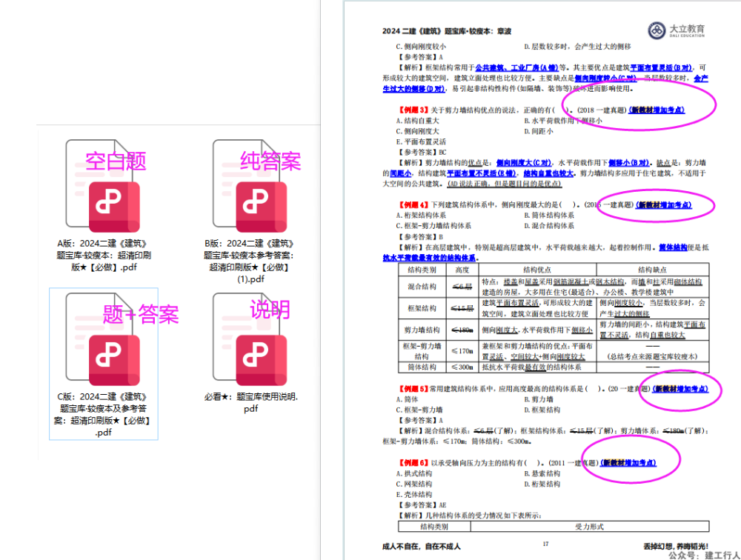The image size is (741, 560).
Task: Click option 'C. 框架-剪力墙结构体系'
Action: 433,226
